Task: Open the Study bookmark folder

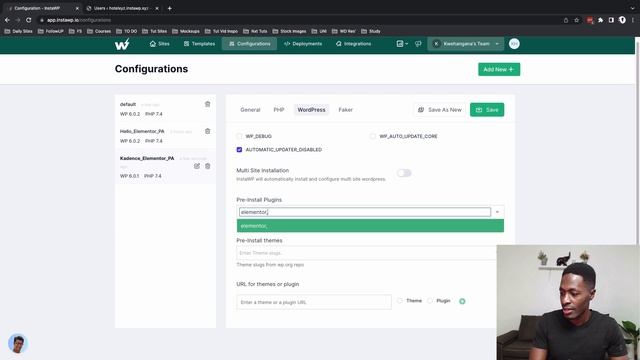Action: click(x=371, y=31)
